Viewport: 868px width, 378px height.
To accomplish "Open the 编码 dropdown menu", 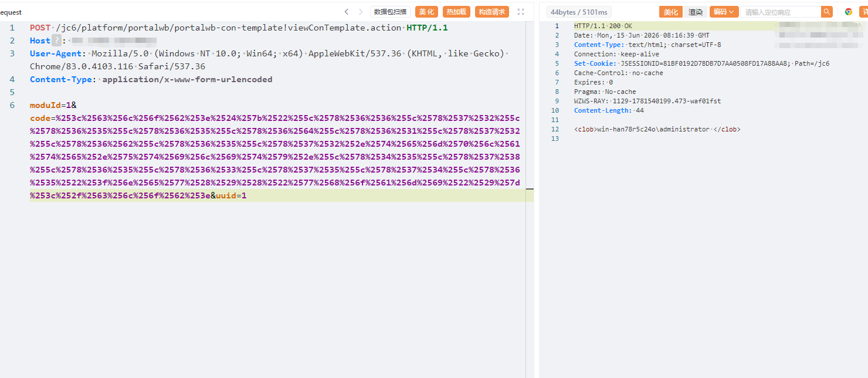I will (724, 12).
